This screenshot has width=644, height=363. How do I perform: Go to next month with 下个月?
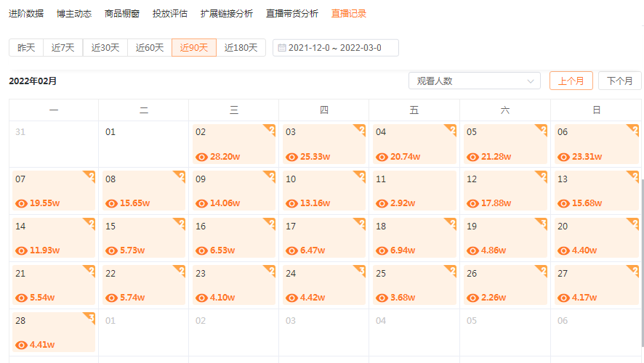click(619, 81)
